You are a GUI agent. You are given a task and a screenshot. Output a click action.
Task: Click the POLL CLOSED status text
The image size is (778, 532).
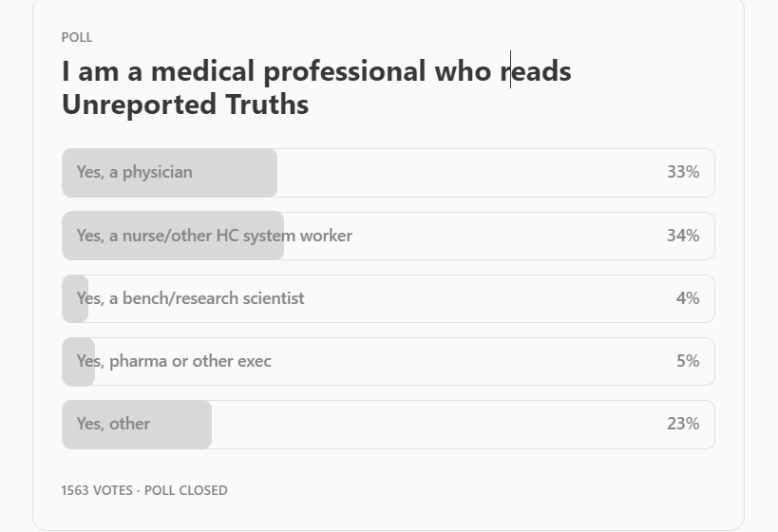[x=186, y=490]
